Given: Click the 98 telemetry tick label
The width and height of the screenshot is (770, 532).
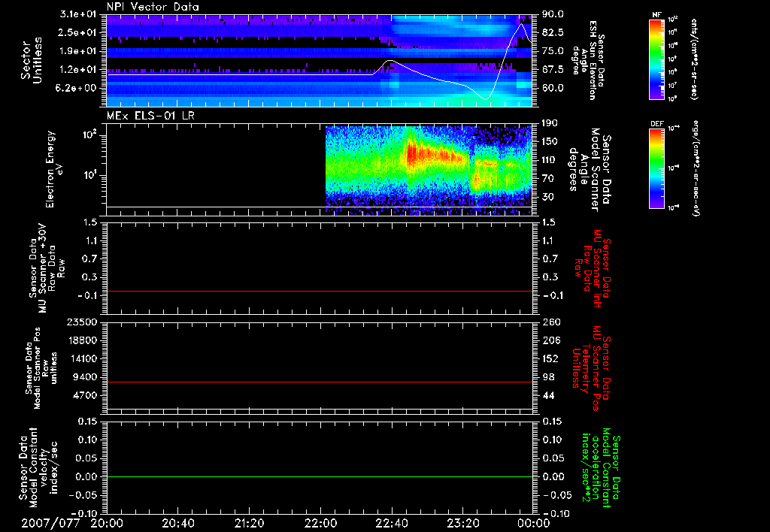Looking at the screenshot, I should [x=548, y=377].
